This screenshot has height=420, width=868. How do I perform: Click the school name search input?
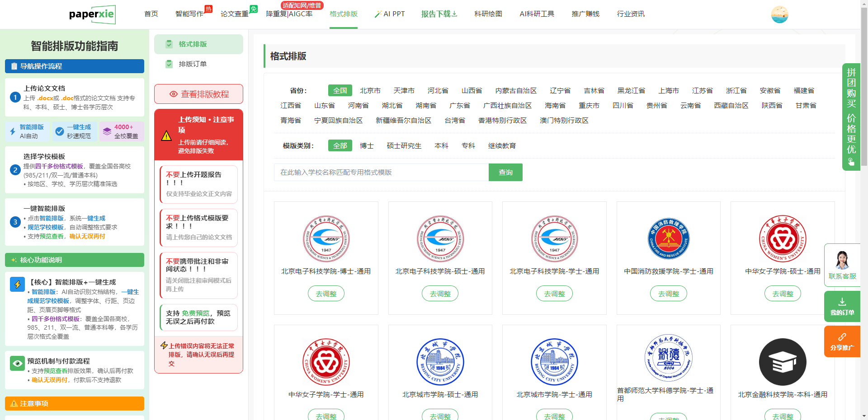[x=381, y=173]
